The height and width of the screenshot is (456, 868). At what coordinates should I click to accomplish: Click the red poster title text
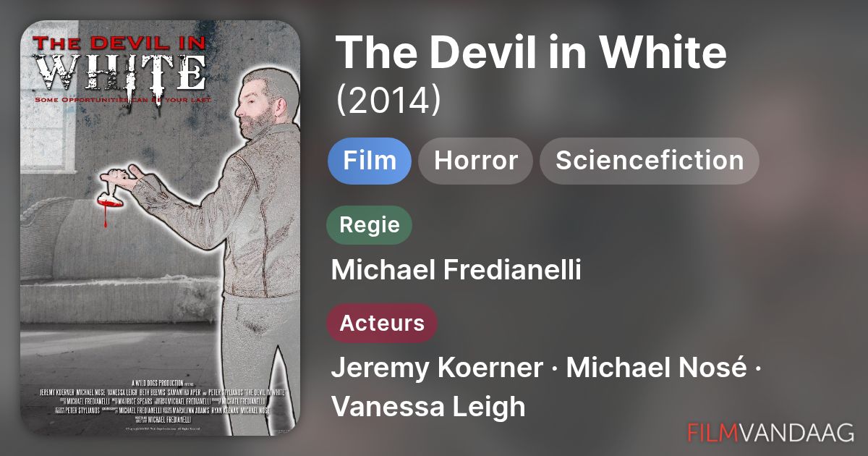pos(120,43)
